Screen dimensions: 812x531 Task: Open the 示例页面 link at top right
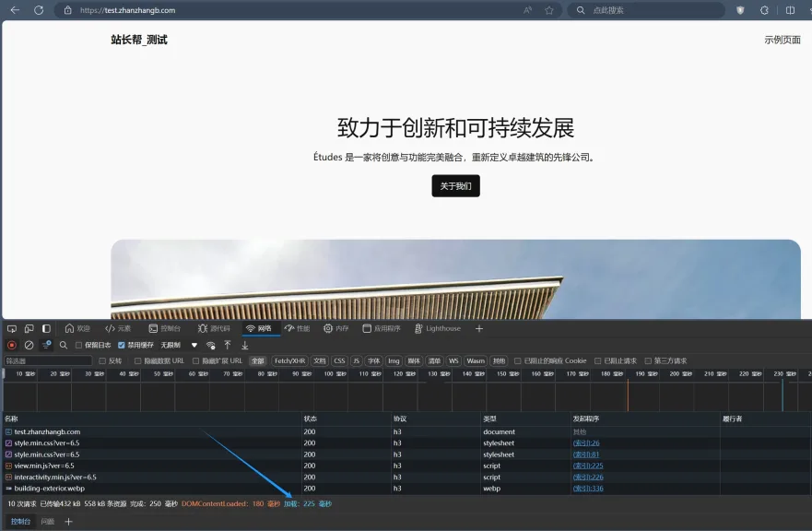[783, 40]
